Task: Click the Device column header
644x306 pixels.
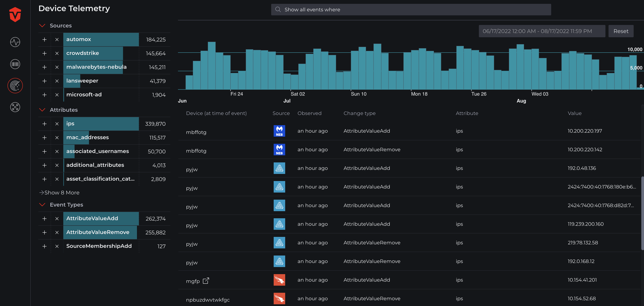Action: point(216,113)
